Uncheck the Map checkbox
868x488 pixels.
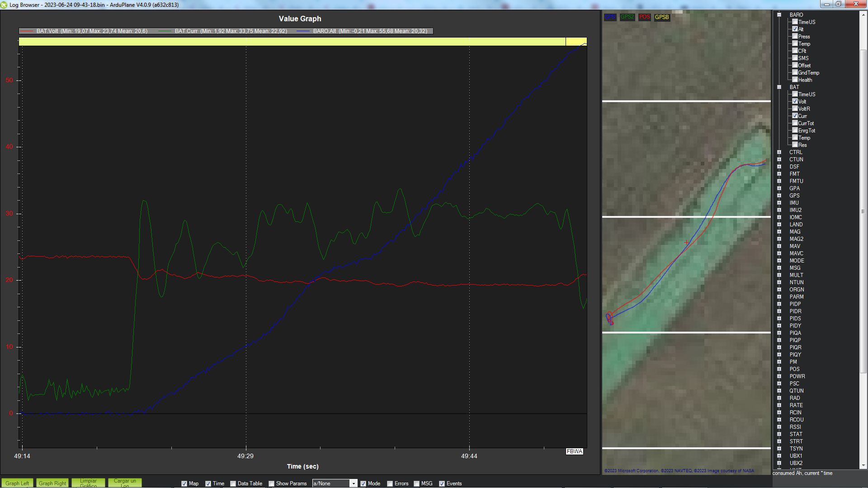coord(184,483)
